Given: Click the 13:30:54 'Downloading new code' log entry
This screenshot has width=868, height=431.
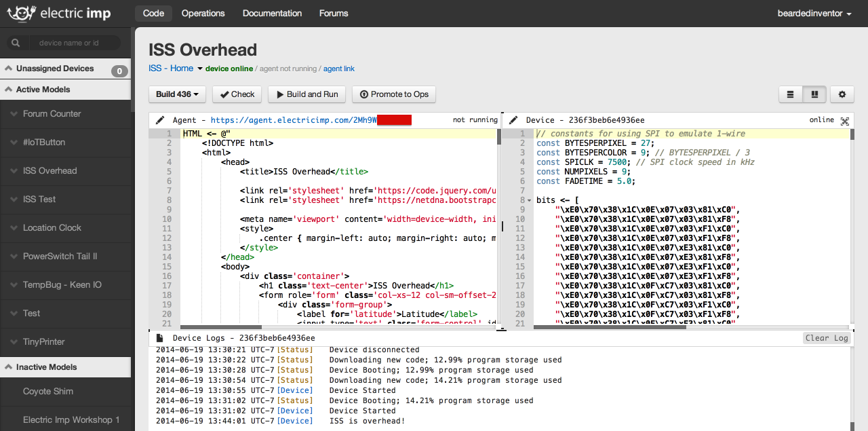Looking at the screenshot, I should [x=359, y=380].
